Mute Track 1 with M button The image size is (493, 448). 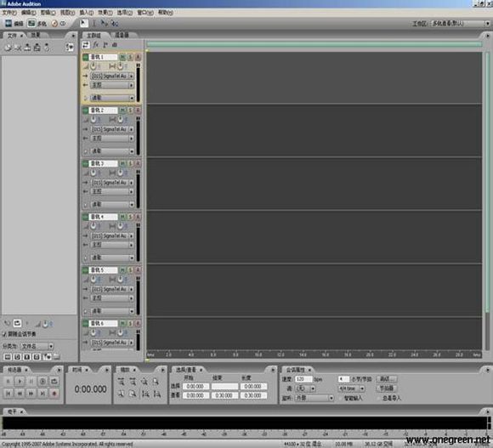click(x=122, y=57)
